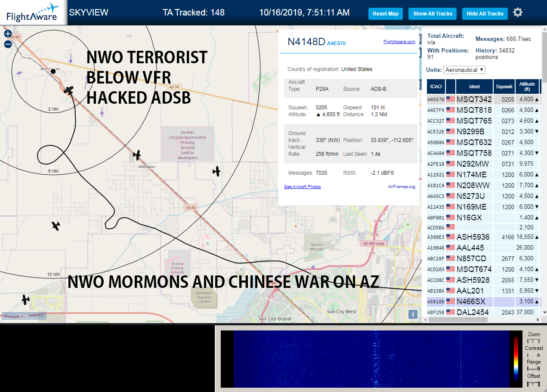Select the black aircraft icon southwest of the track loop

(56, 225)
